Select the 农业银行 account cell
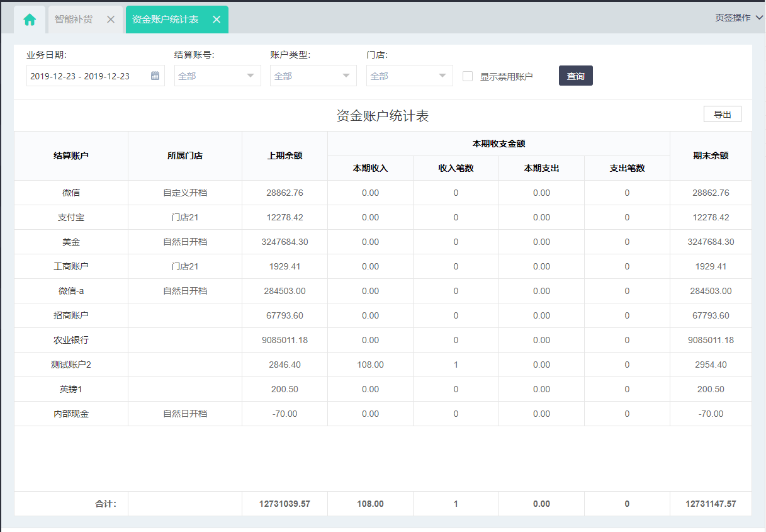Image resolution: width=766 pixels, height=532 pixels. [71, 340]
